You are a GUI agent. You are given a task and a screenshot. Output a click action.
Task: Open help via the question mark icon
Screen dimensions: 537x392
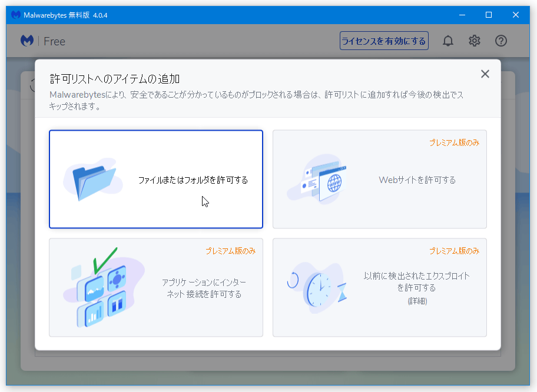pos(500,41)
